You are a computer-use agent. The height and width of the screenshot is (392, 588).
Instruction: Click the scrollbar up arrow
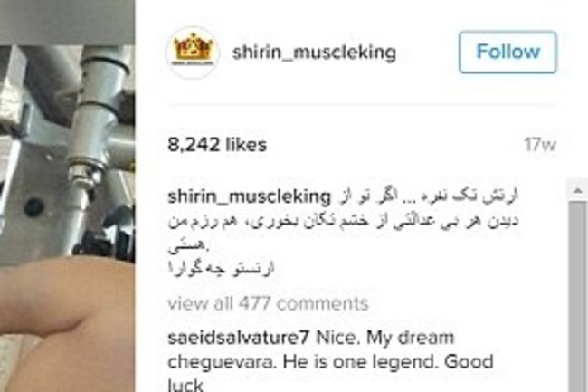point(577,191)
